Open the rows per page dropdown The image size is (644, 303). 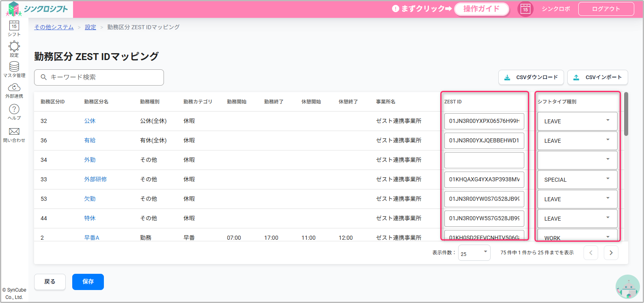pyautogui.click(x=474, y=253)
